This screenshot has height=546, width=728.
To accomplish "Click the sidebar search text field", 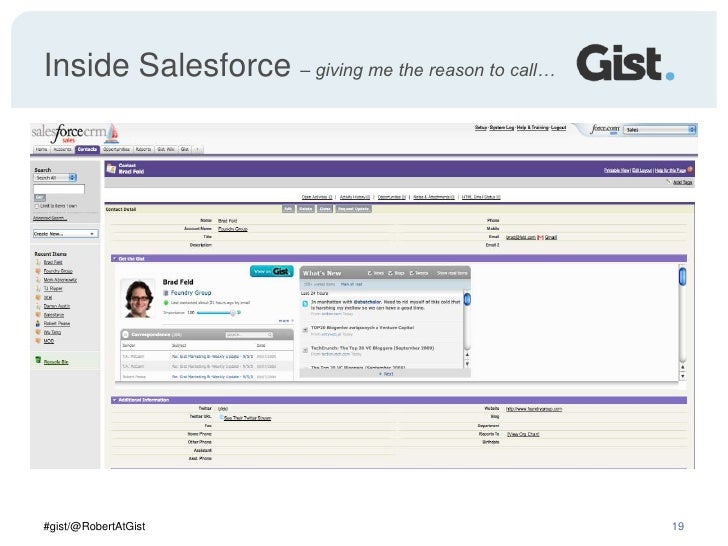I will pos(59,188).
